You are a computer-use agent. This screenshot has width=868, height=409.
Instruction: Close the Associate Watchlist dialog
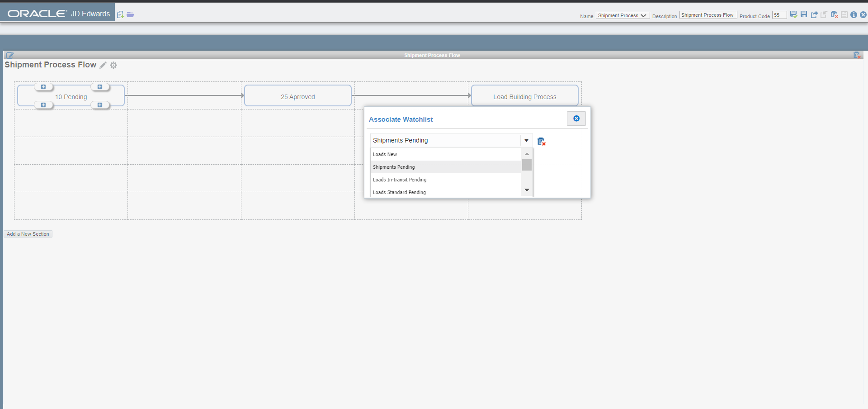(x=576, y=119)
